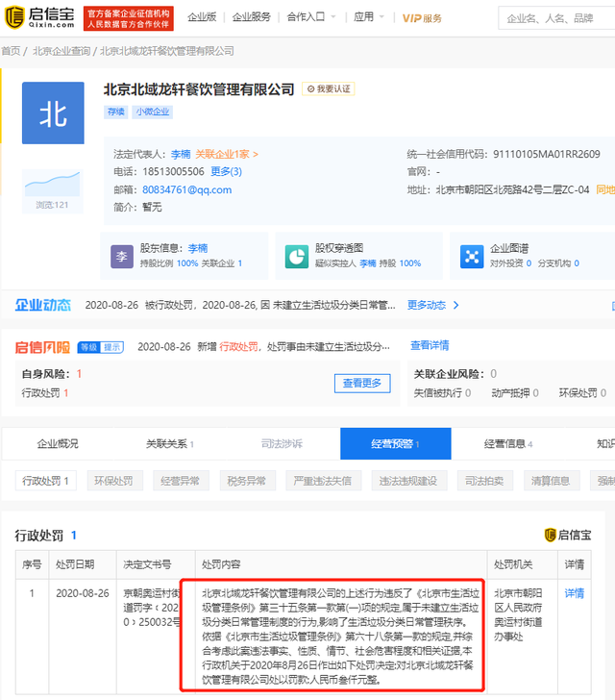Open the 详情 link in penalty row

[574, 593]
